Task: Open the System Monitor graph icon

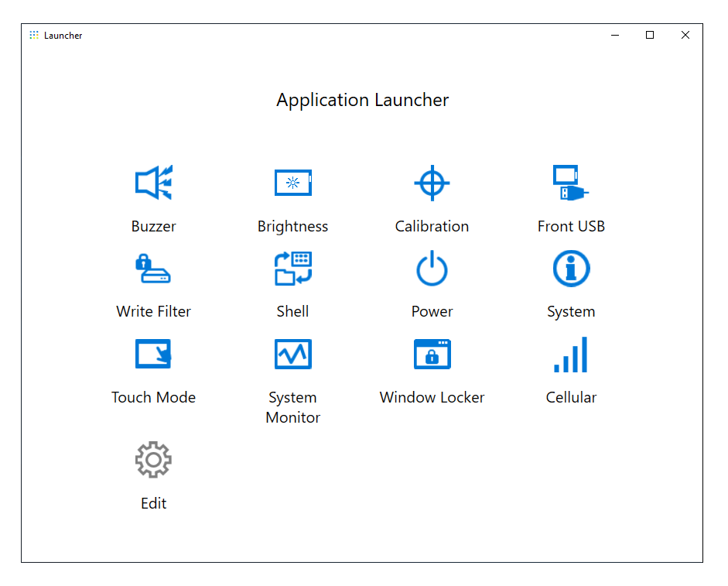Action: click(292, 354)
